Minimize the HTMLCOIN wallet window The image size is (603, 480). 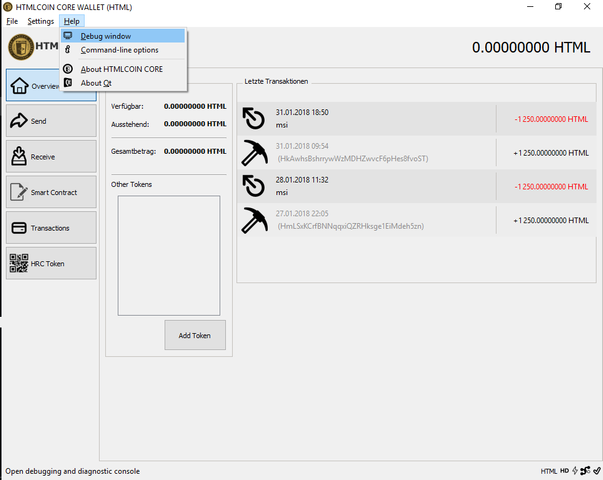coord(530,7)
